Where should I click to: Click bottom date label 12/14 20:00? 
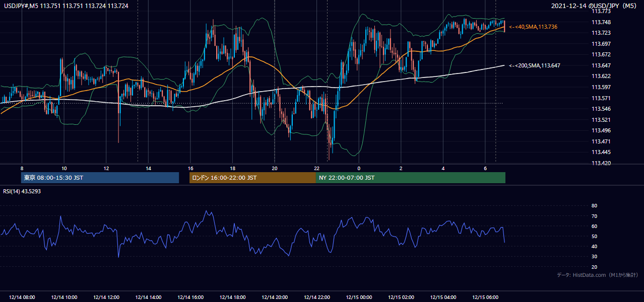pyautogui.click(x=275, y=297)
